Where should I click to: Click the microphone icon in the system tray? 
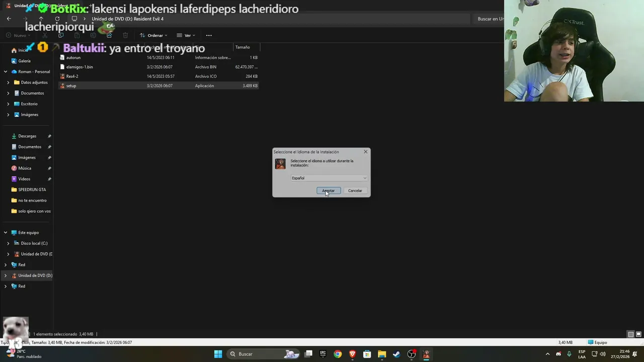[x=569, y=354]
